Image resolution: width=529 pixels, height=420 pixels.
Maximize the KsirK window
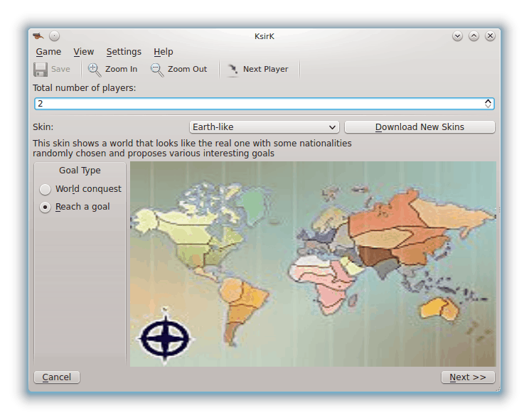pos(474,36)
